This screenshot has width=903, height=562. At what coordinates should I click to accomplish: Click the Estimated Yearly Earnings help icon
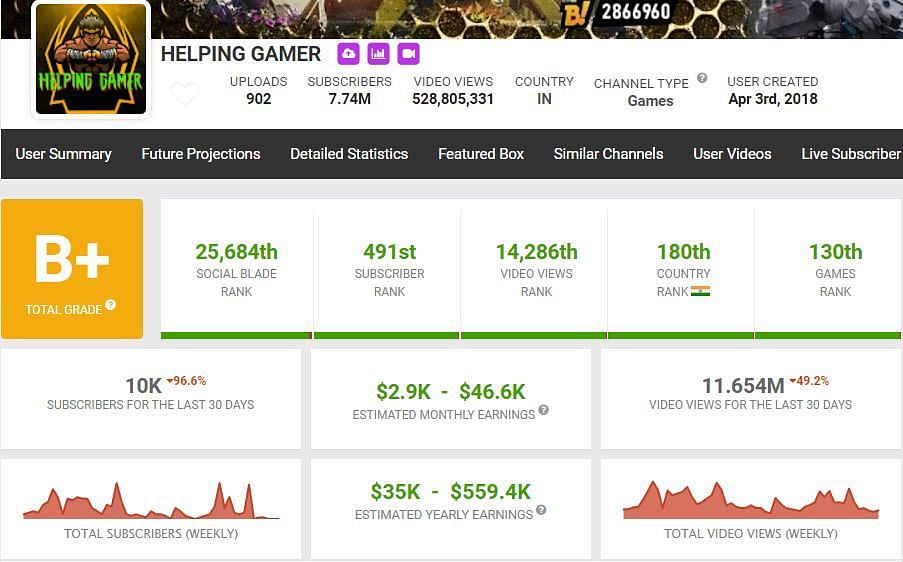click(x=541, y=510)
